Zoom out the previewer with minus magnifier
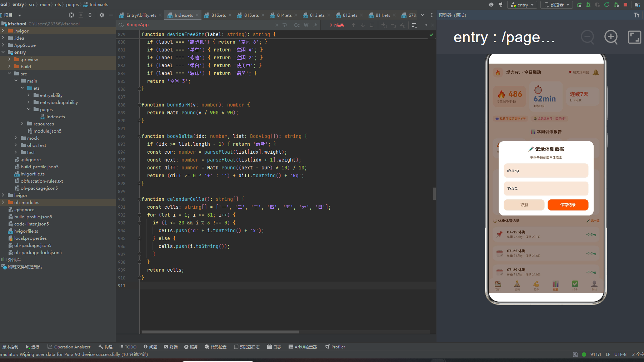Image resolution: width=644 pixels, height=362 pixels. [588, 37]
